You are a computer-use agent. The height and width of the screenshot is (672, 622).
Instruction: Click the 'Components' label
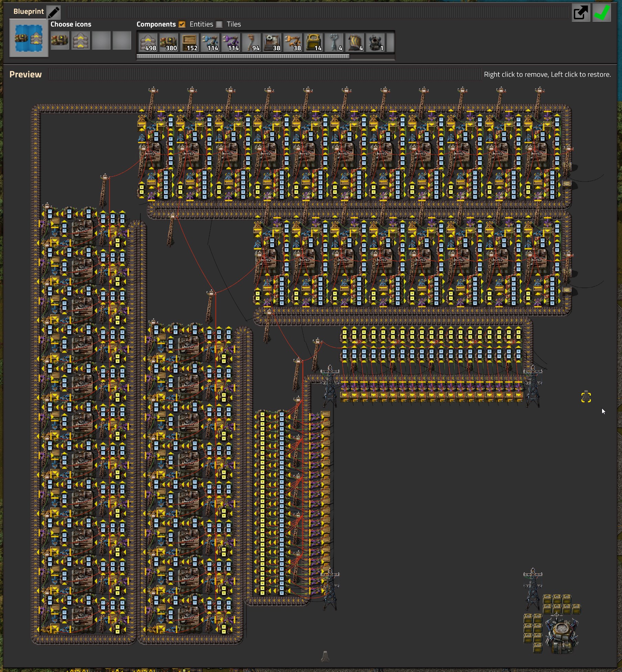[156, 24]
